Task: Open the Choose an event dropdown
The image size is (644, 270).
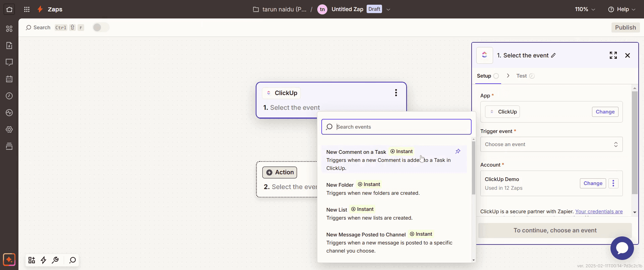Action: click(551, 144)
